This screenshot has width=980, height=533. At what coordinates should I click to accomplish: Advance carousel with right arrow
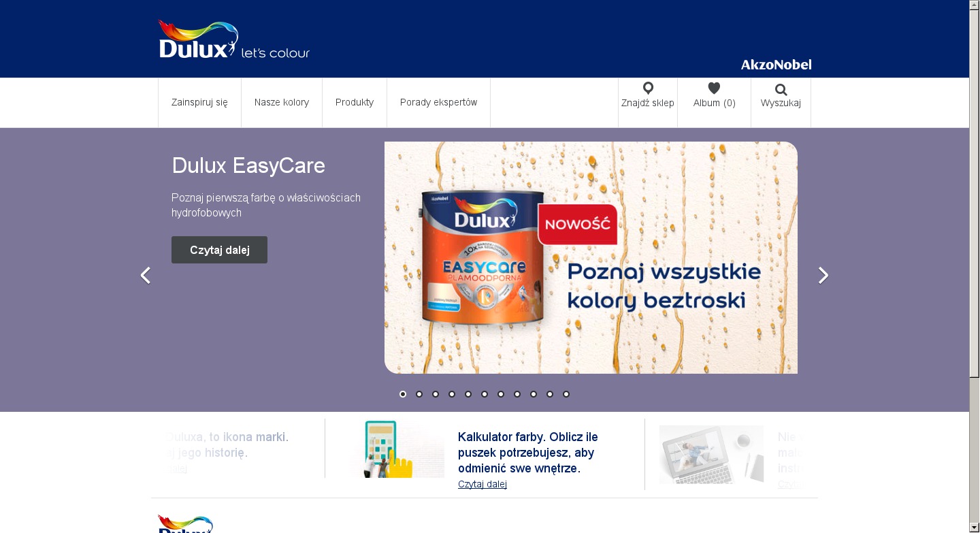823,275
